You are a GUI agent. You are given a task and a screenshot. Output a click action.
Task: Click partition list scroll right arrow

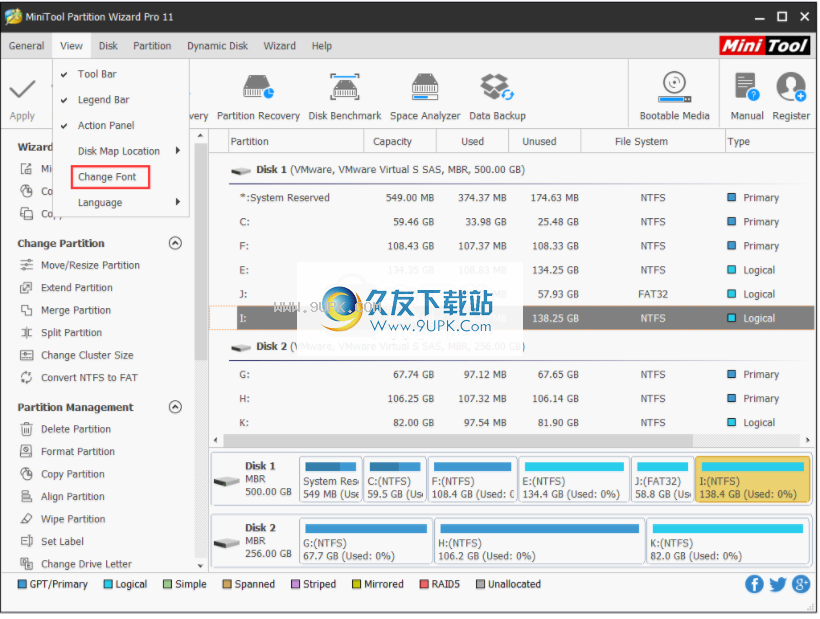point(807,440)
